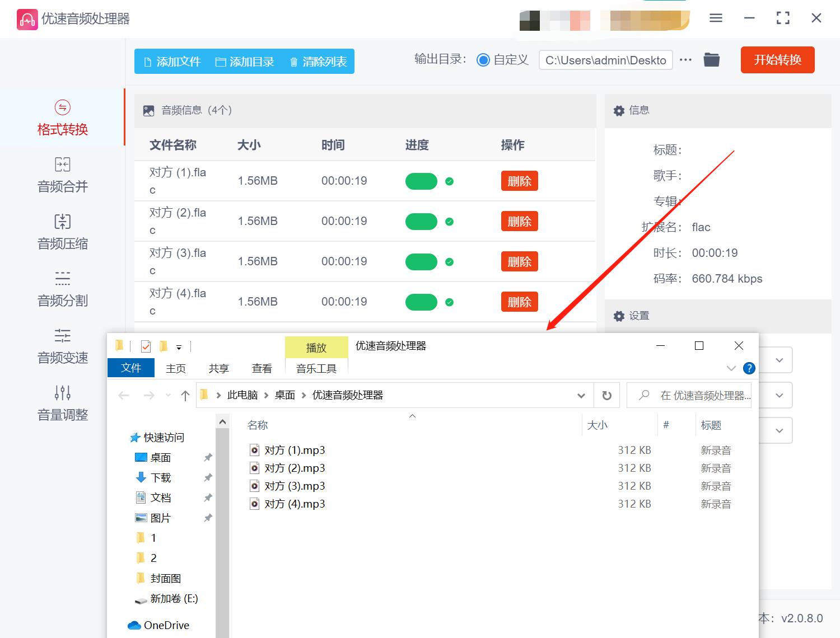This screenshot has height=638, width=840.
Task: Expand the Explorer ribbon with the chevron
Action: point(730,368)
